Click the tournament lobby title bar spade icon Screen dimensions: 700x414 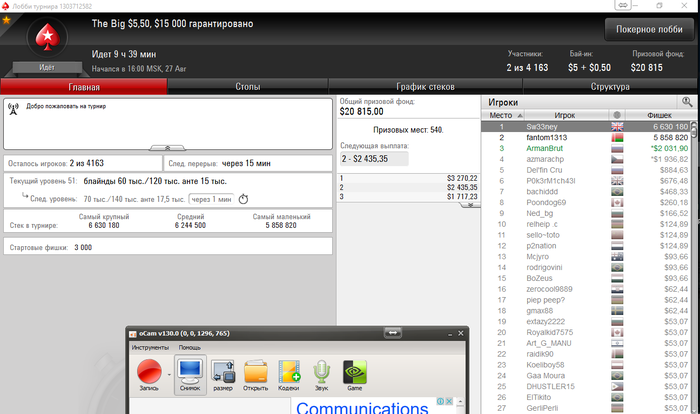pos(5,6)
